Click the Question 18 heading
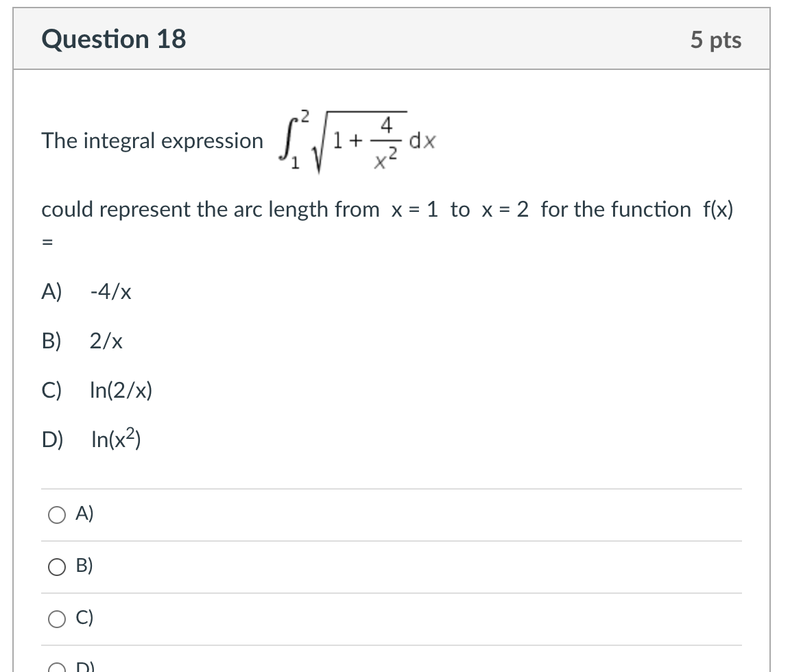 pyautogui.click(x=114, y=40)
